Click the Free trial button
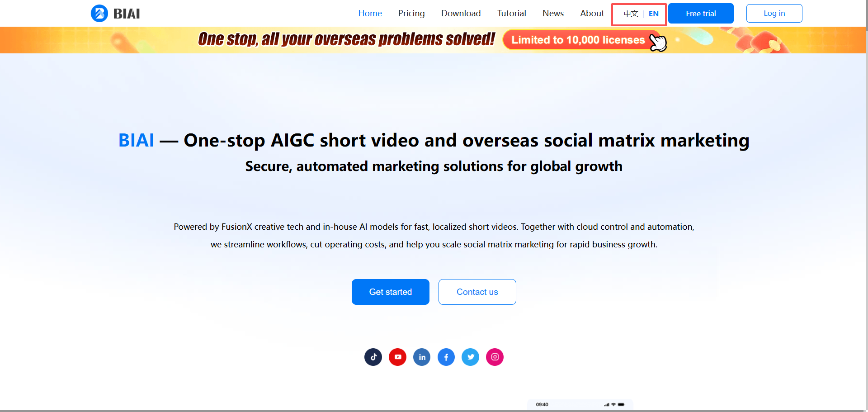Image resolution: width=868 pixels, height=412 pixels. [x=701, y=14]
